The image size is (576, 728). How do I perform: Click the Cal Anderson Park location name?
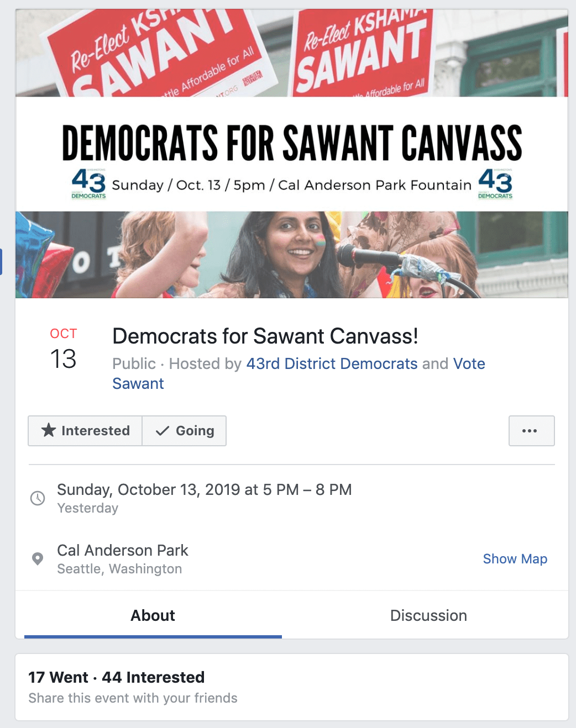(x=123, y=550)
